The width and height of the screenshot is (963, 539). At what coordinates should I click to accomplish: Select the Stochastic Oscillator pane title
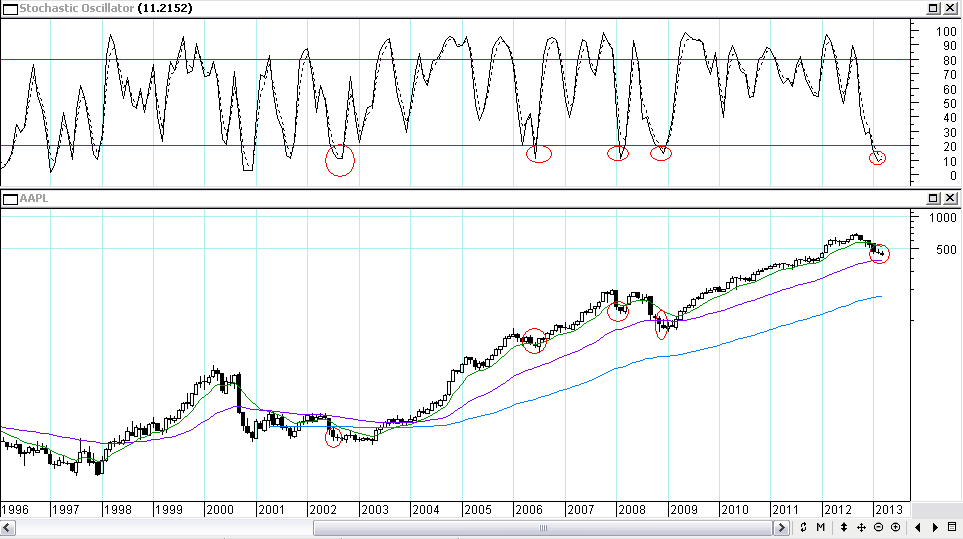[x=77, y=8]
